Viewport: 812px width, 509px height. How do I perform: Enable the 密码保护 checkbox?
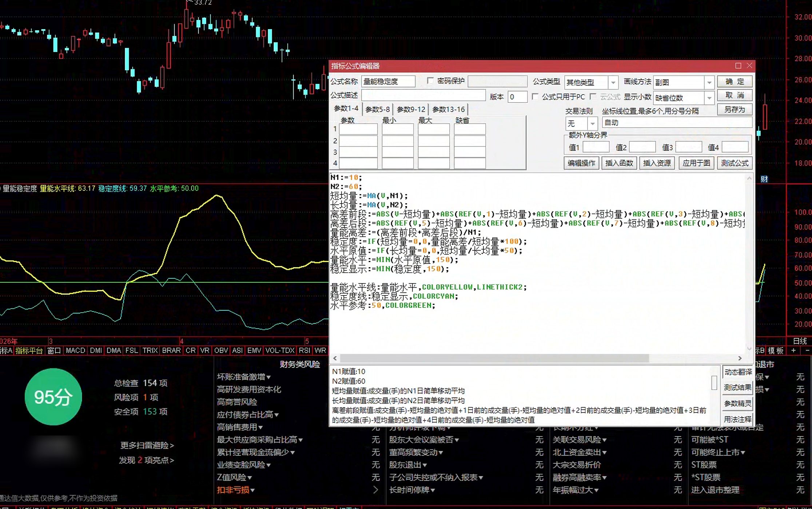click(430, 81)
